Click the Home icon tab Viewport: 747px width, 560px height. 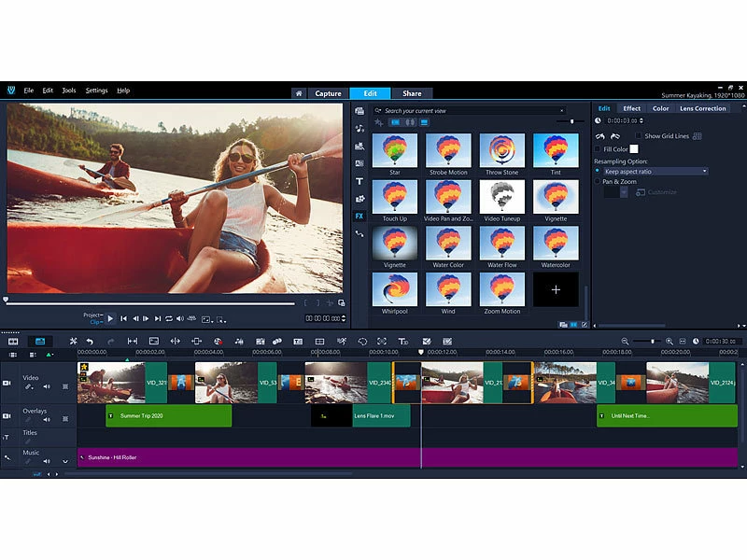(x=298, y=93)
